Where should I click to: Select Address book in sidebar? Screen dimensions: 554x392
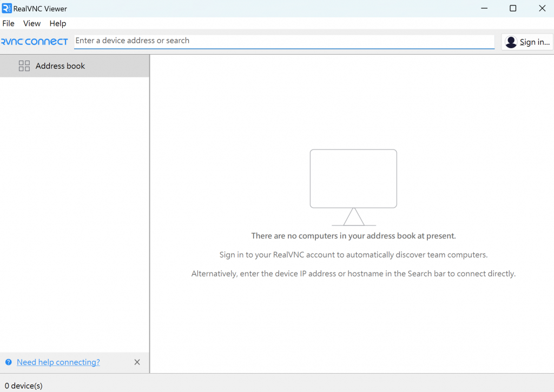(75, 65)
